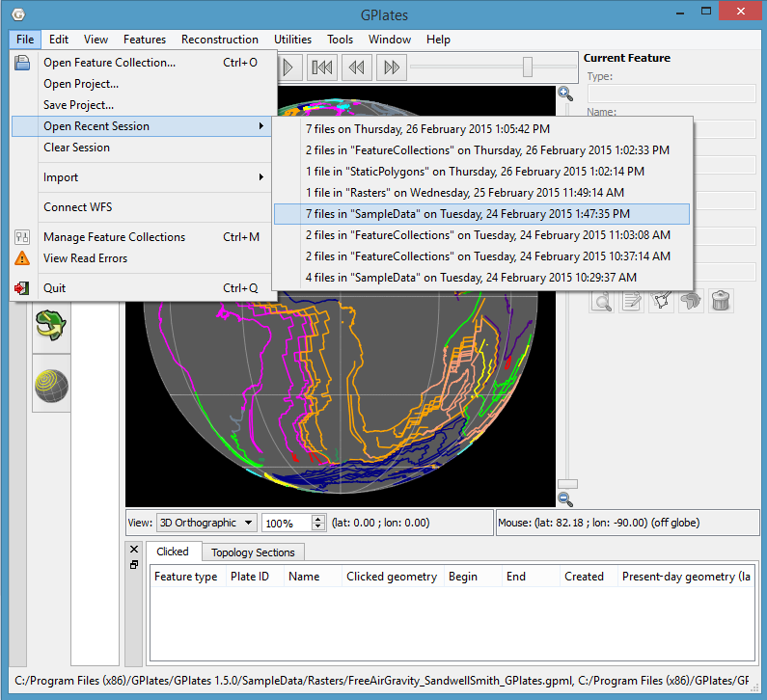Click the animation time slider handle

(x=528, y=67)
